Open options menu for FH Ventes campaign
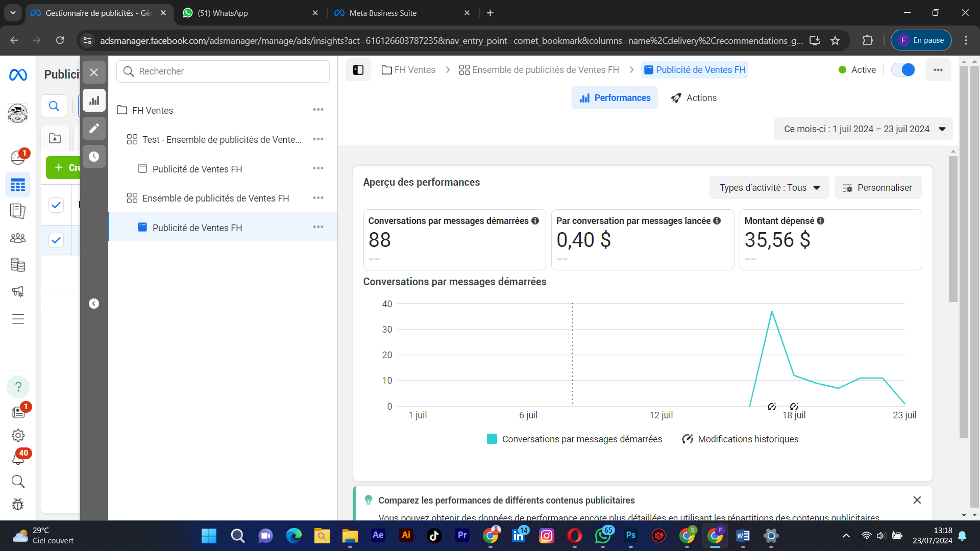 (318, 110)
